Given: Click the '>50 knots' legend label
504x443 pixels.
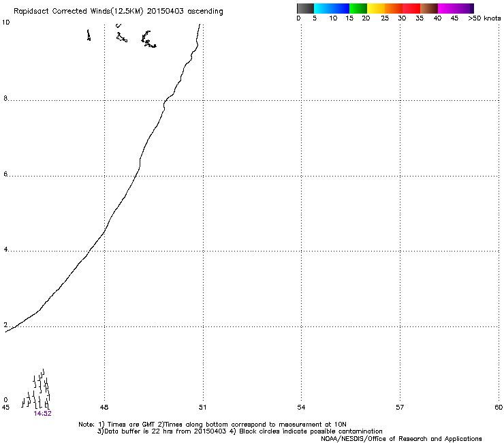Looking at the screenshot, I should pyautogui.click(x=484, y=18).
